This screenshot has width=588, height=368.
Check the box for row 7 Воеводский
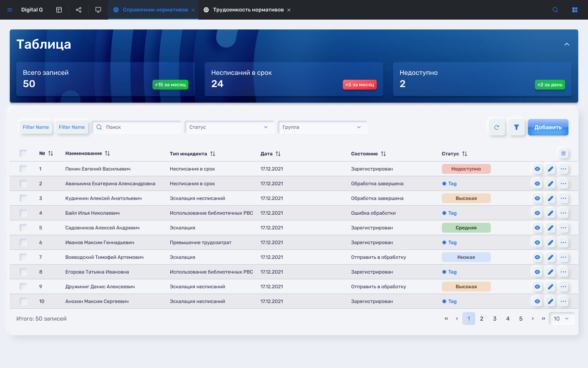coord(23,257)
